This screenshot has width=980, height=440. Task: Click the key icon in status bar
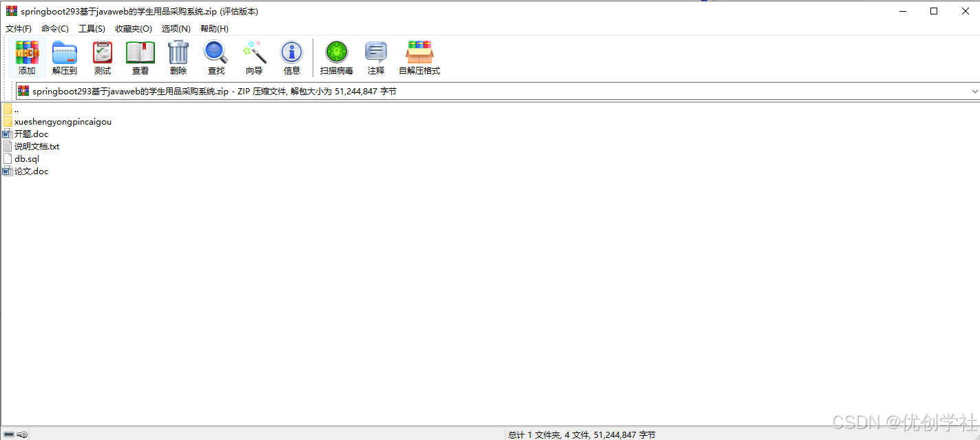tap(22, 434)
